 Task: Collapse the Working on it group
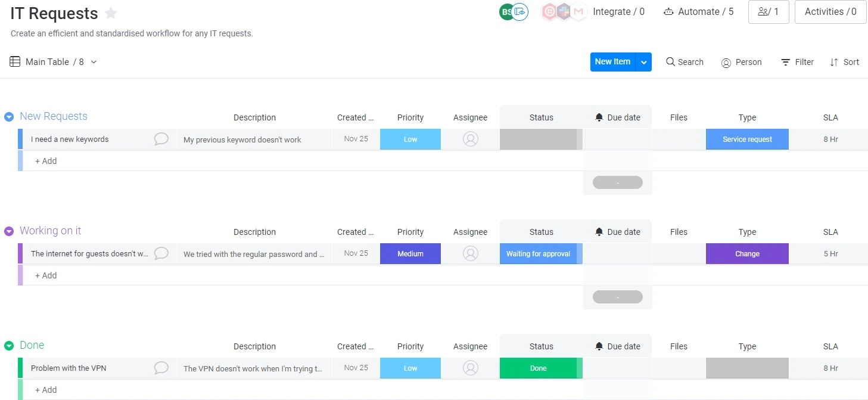click(x=9, y=231)
